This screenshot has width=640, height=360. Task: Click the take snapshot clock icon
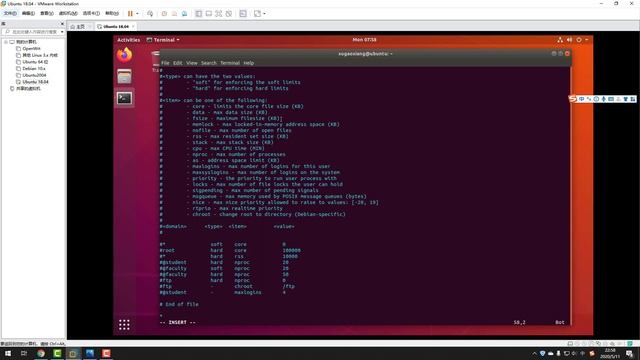point(164,13)
